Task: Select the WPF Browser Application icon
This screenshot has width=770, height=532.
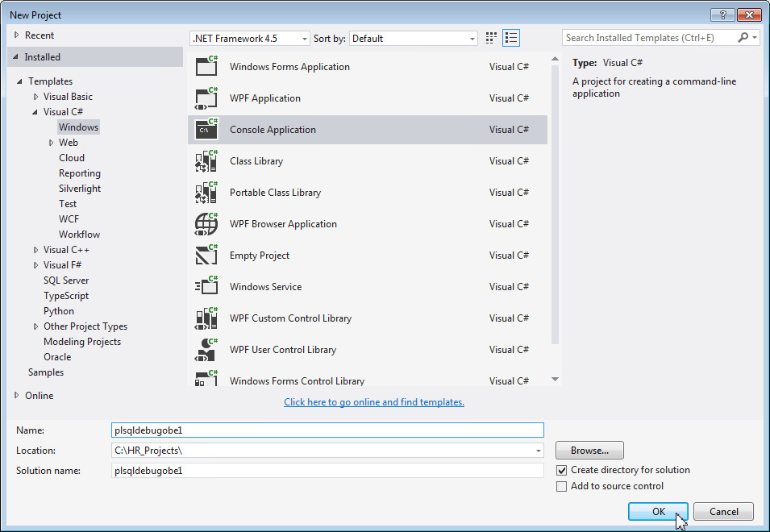Action: click(207, 223)
